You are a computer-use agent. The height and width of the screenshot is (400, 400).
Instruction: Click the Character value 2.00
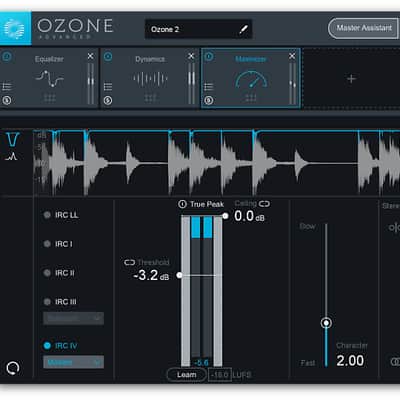pyautogui.click(x=350, y=361)
